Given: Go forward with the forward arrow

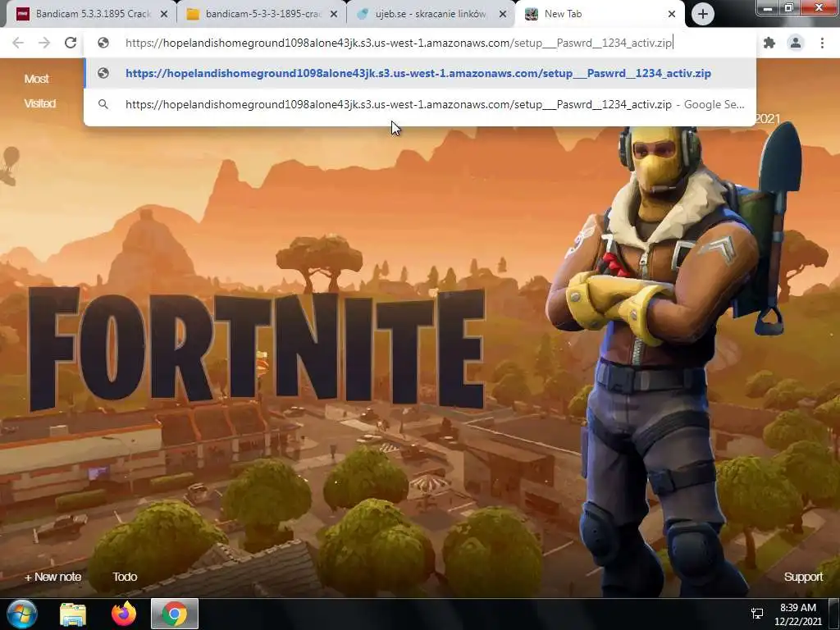Looking at the screenshot, I should tap(44, 43).
